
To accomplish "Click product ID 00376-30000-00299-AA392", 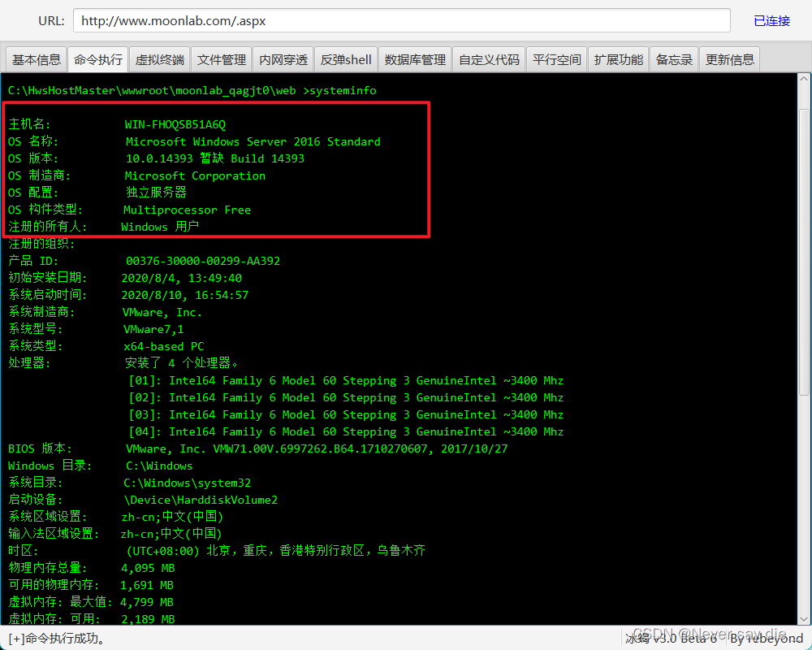I will point(202,261).
